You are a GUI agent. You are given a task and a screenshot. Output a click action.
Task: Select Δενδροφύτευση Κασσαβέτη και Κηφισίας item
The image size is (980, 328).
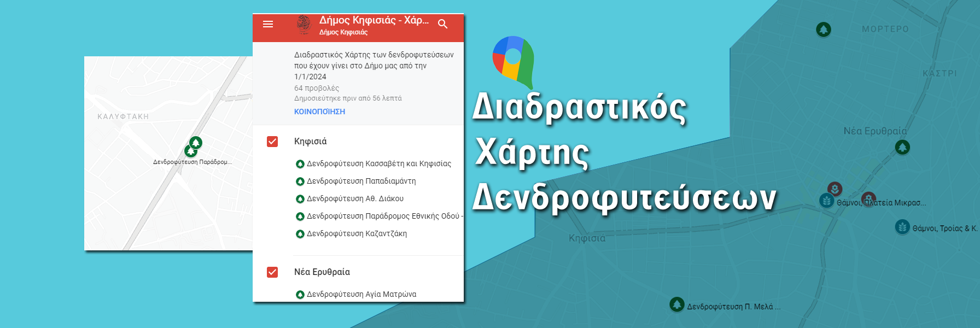pyautogui.click(x=378, y=163)
